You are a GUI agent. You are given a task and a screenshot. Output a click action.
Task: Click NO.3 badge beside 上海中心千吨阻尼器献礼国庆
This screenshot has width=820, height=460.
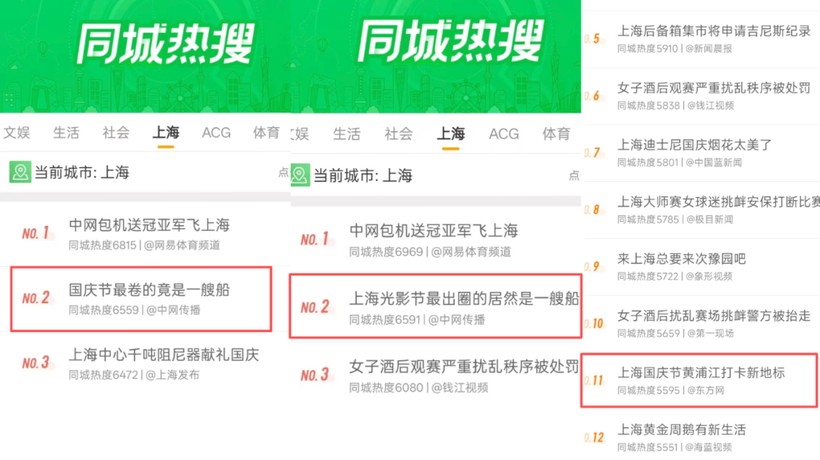tap(36, 362)
